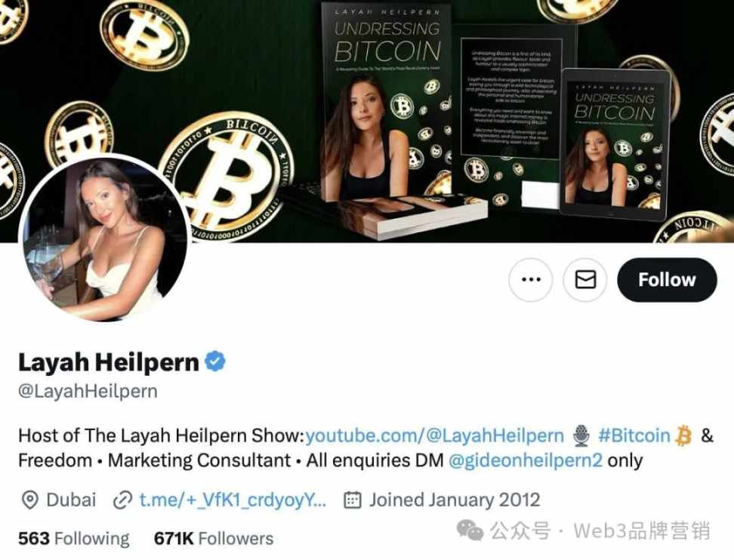The height and width of the screenshot is (560, 734).
Task: Open the circular profile photo
Action: [x=104, y=239]
